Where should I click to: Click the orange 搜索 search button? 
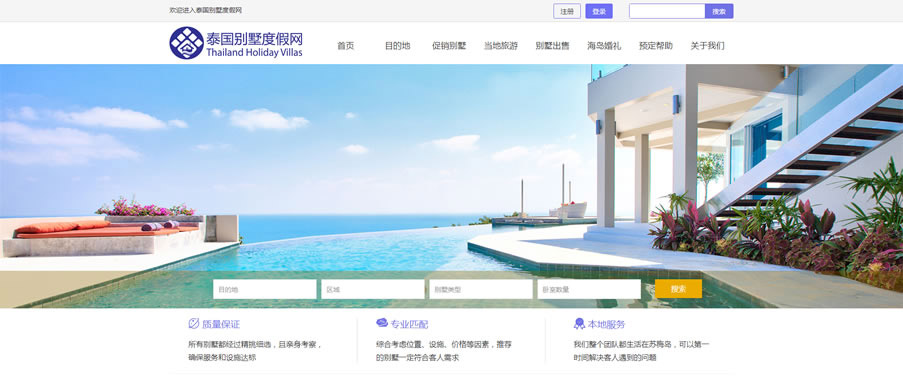coord(678,289)
